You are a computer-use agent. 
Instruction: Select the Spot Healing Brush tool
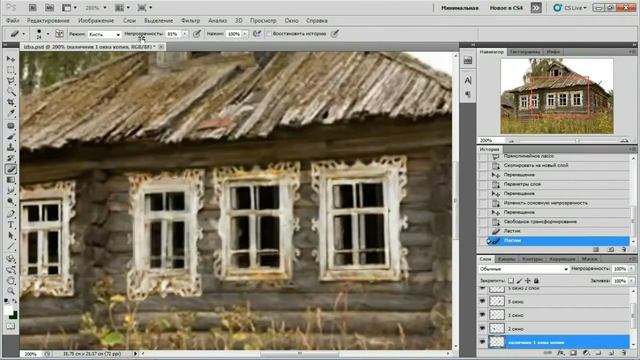tap(11, 126)
